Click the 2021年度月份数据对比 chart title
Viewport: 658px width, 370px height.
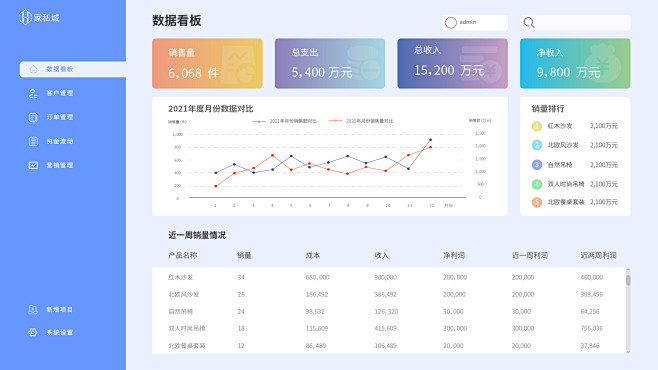pyautogui.click(x=211, y=109)
